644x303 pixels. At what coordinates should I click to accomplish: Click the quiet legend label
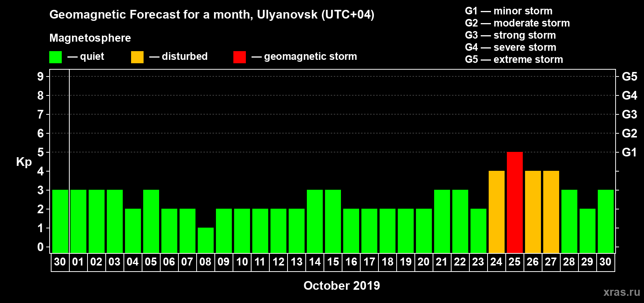pos(92,56)
